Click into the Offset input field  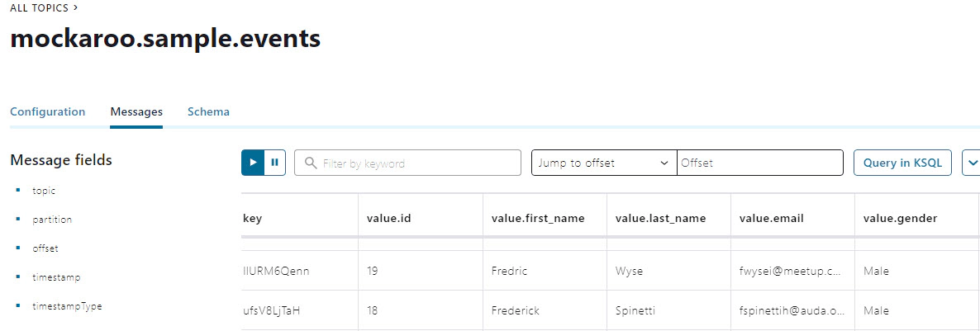coord(760,163)
